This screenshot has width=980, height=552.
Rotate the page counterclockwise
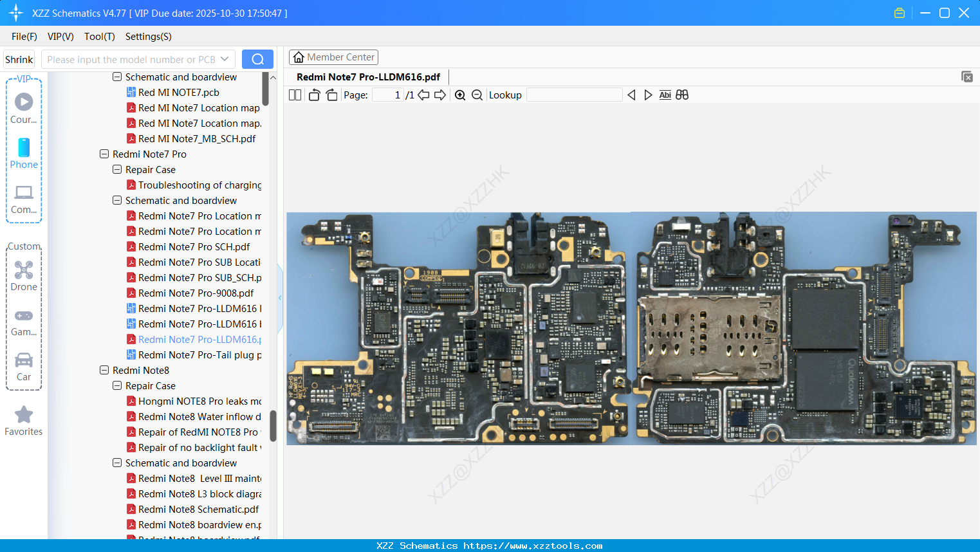pyautogui.click(x=314, y=95)
